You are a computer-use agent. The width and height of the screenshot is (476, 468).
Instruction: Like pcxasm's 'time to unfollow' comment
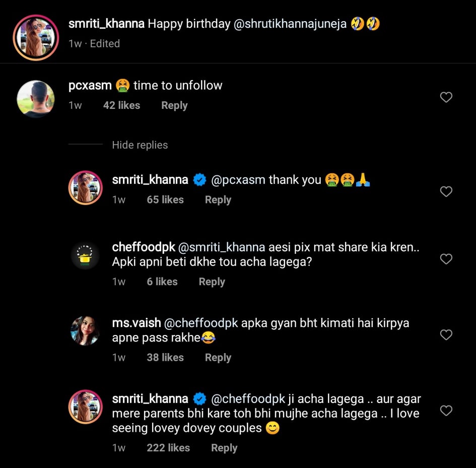[446, 97]
